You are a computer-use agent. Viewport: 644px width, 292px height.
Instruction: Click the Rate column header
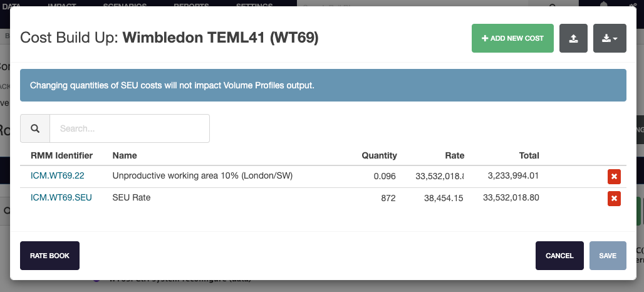tap(455, 155)
